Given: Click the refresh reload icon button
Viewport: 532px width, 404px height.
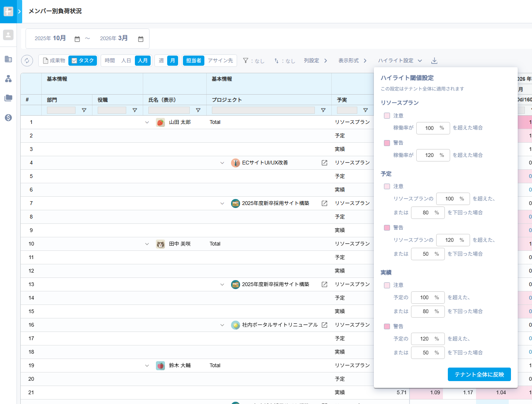Looking at the screenshot, I should pyautogui.click(x=27, y=60).
